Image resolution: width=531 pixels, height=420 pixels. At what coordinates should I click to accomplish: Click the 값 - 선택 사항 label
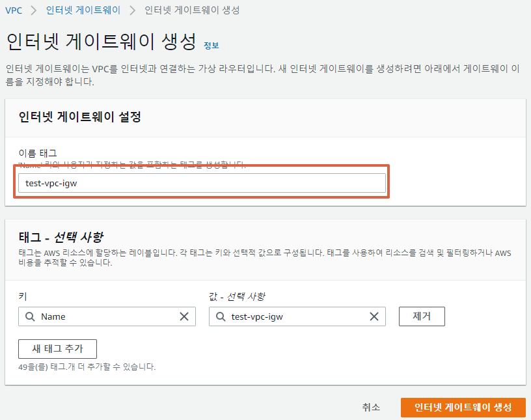(237, 297)
